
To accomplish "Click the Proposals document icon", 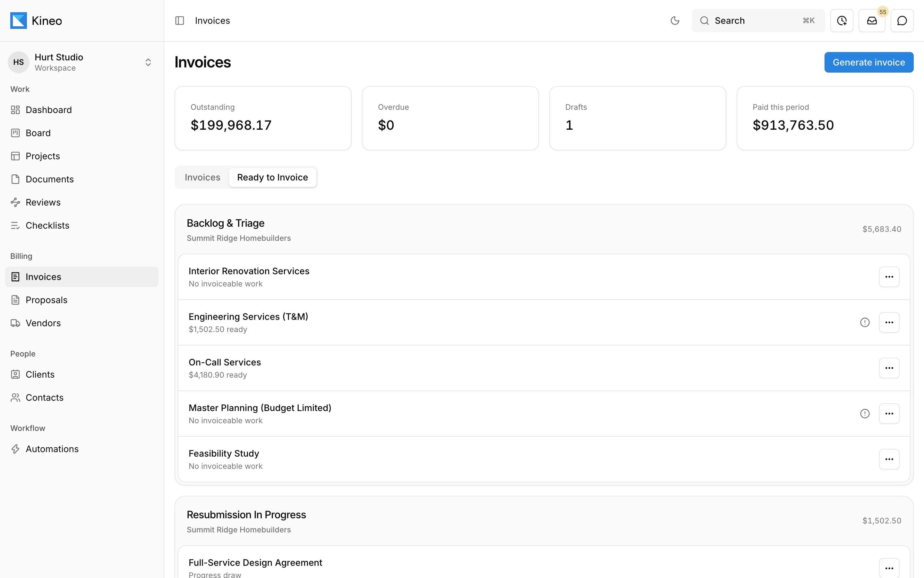I will [x=15, y=300].
